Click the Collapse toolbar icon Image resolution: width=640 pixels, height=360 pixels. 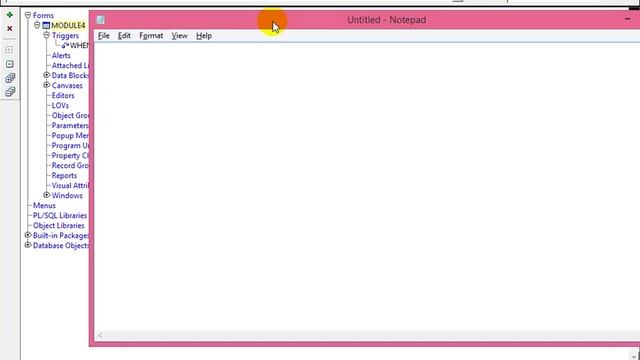pos(9,64)
